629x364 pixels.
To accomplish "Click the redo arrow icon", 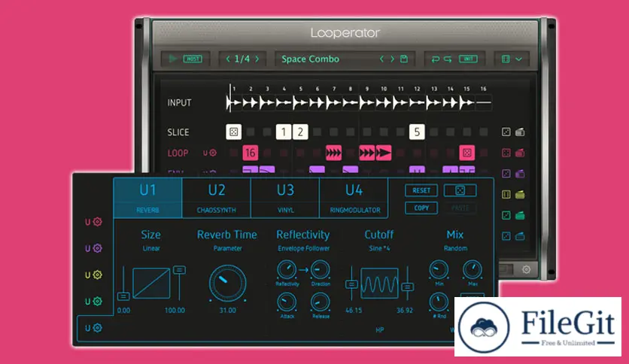I will 448,59.
